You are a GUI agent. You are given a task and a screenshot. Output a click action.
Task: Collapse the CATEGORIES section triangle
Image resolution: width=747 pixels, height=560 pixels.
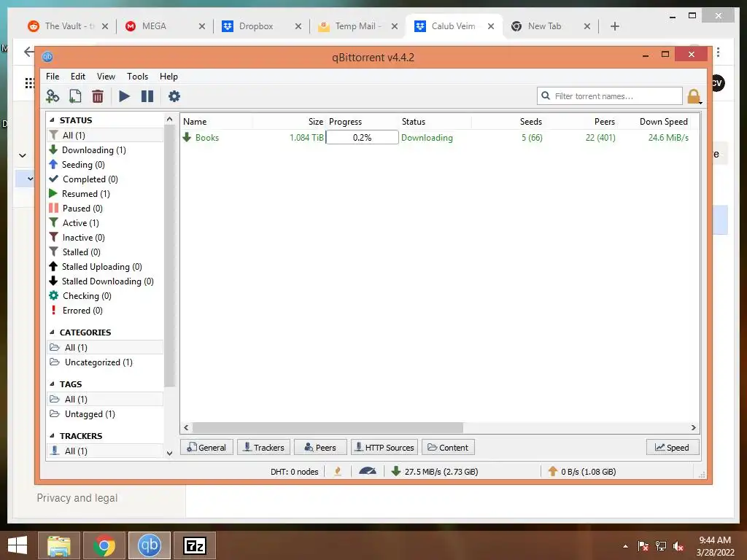coord(52,332)
